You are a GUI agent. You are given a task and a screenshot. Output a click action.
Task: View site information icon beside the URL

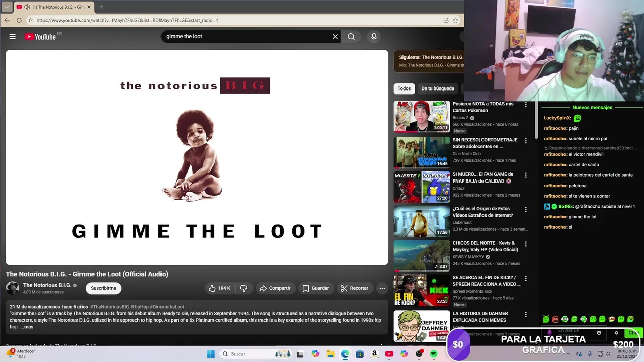[x=31, y=20]
